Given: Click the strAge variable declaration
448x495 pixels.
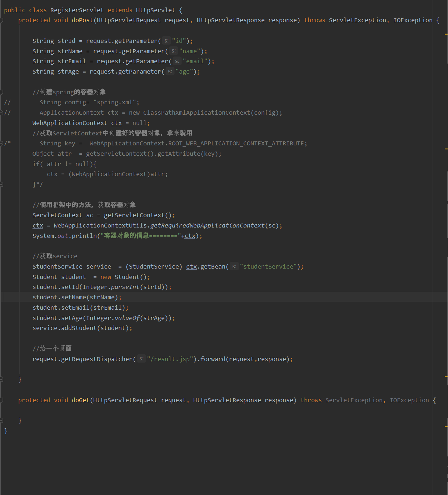Looking at the screenshot, I should coord(68,72).
